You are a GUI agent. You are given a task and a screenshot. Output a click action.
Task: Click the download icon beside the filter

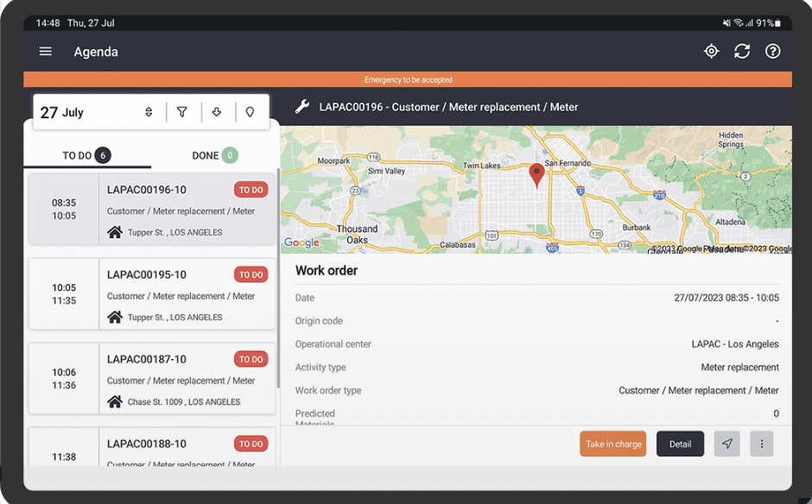point(217,111)
